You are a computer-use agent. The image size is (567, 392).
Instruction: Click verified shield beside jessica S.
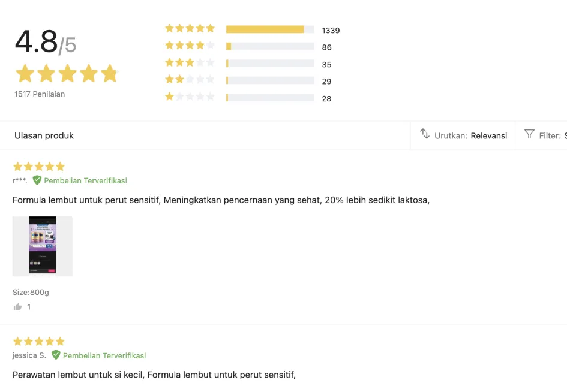[56, 355]
